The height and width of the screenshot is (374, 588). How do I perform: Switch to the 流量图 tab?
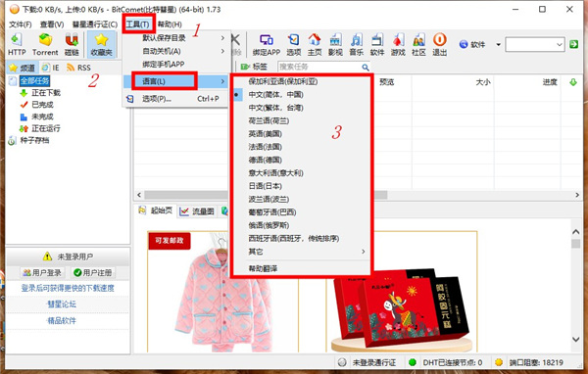click(x=197, y=211)
